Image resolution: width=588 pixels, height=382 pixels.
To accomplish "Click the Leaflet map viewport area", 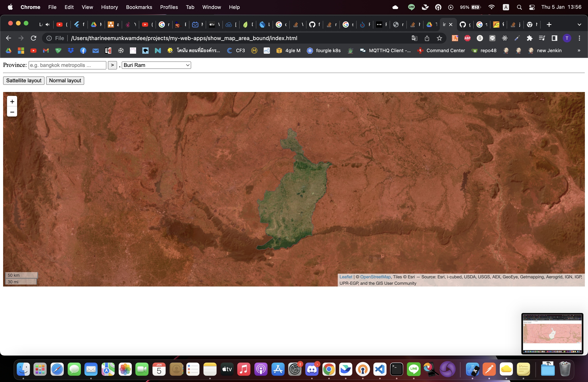I will tap(294, 189).
